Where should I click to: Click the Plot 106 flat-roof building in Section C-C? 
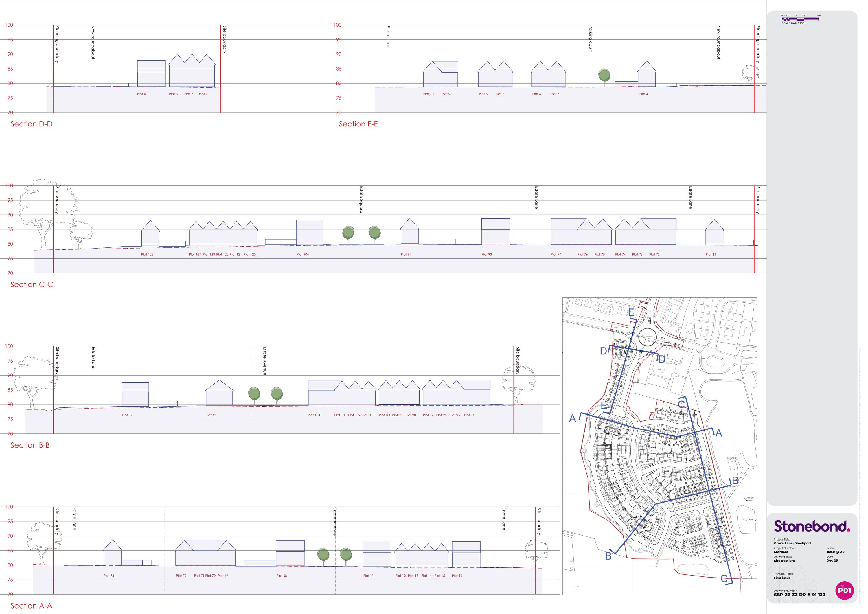(x=310, y=232)
